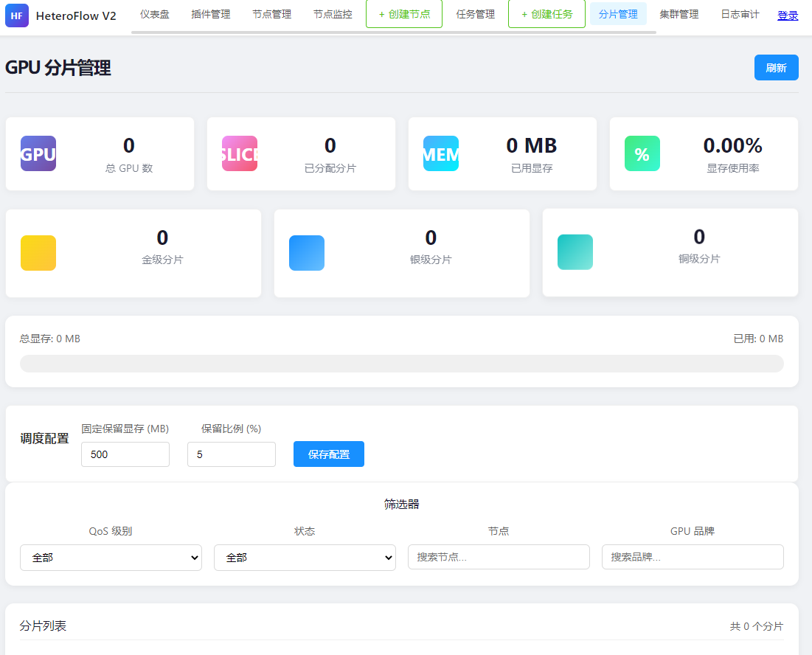Open the 任务管理 tab
Screen dimensions: 812x655
point(476,14)
